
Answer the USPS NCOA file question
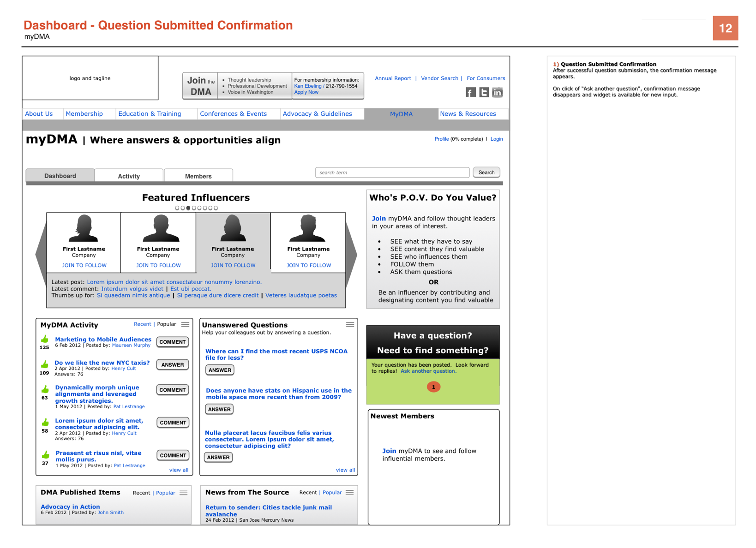tap(220, 370)
